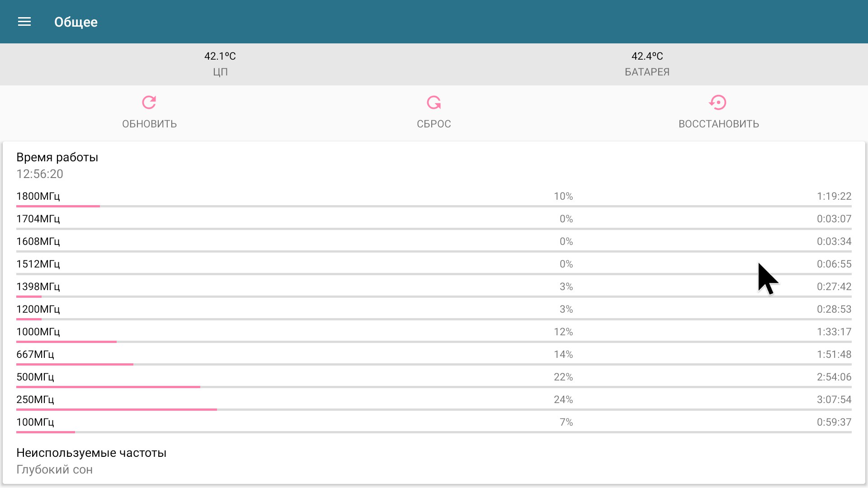Tap the ЦП temperature reading
Image resolution: width=868 pixels, height=488 pixels.
[x=220, y=56]
